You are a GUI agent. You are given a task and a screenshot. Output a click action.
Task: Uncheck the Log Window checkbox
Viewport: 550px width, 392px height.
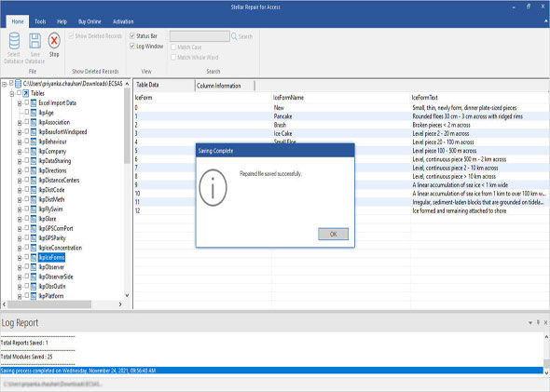132,46
